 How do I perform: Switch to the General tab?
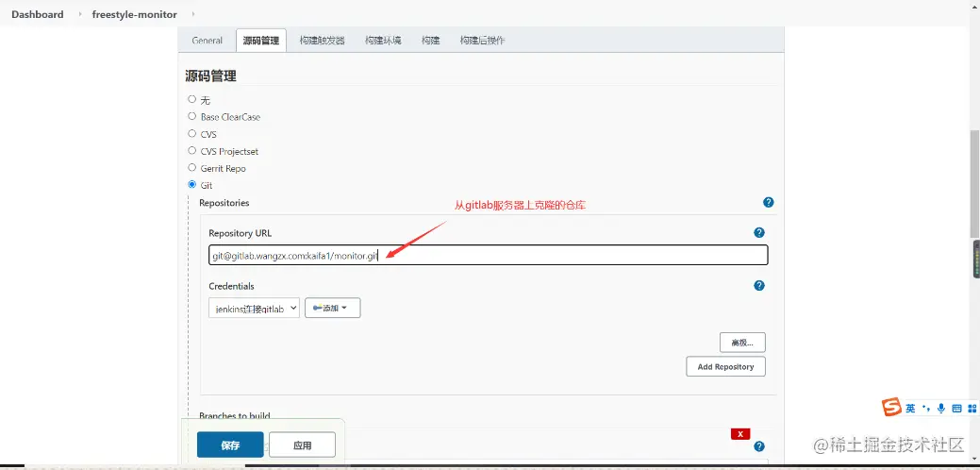coord(207,40)
